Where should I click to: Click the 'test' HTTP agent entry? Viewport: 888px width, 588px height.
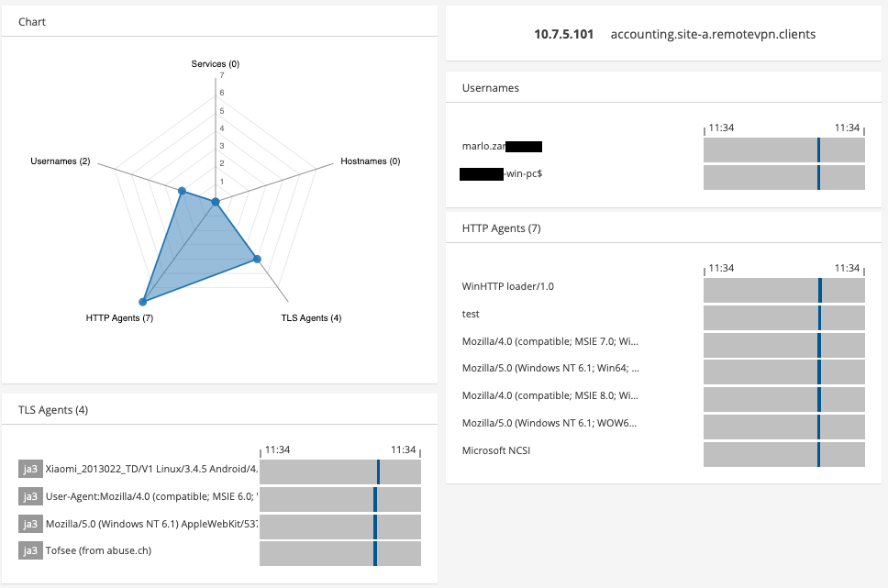472,314
